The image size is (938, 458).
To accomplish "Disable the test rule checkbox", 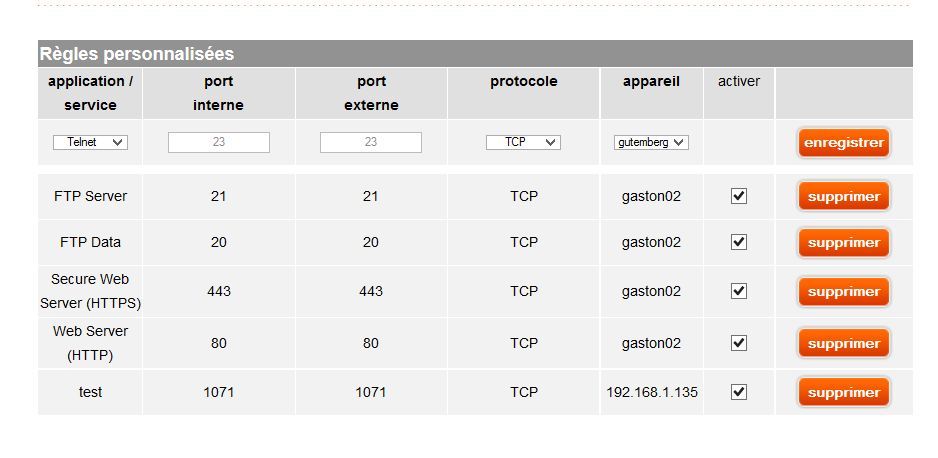I will click(739, 392).
